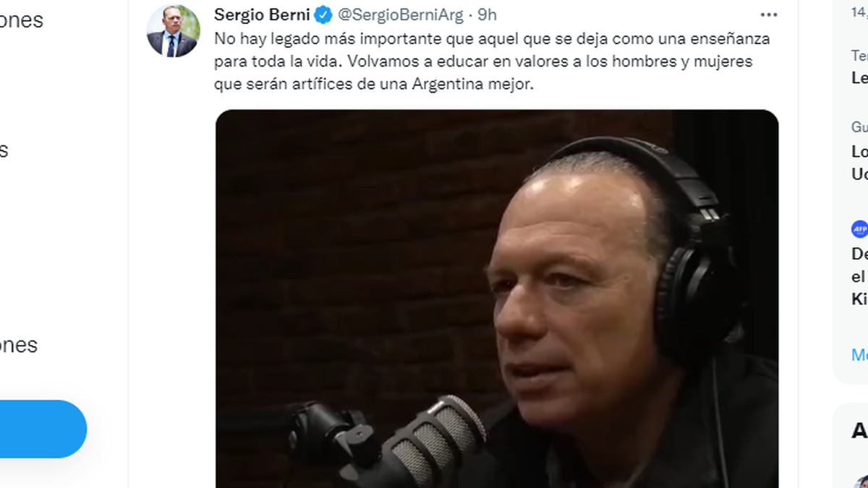Click the section heading beginning with "A"

pos(859,431)
